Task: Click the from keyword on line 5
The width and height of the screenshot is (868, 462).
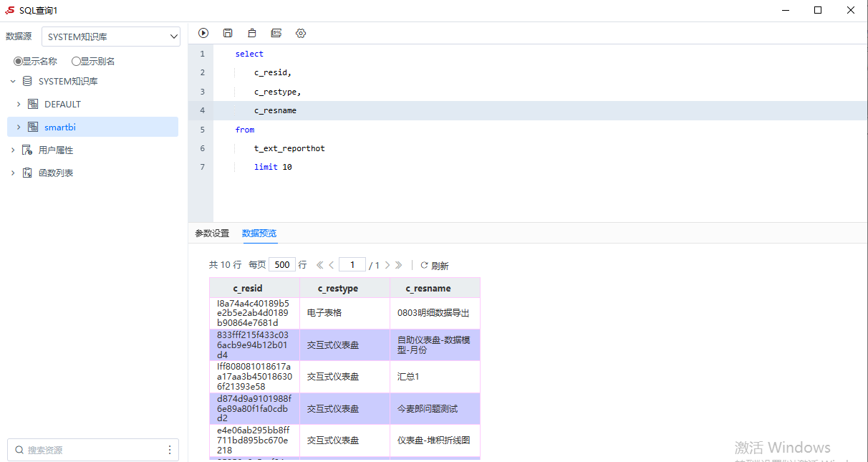Action: [x=245, y=130]
